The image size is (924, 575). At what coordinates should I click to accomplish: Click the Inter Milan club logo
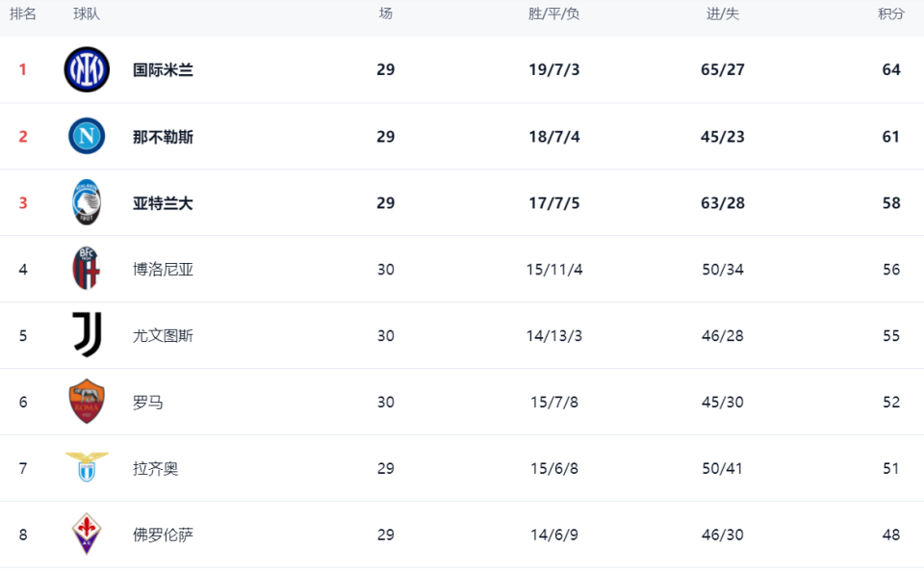(x=87, y=69)
